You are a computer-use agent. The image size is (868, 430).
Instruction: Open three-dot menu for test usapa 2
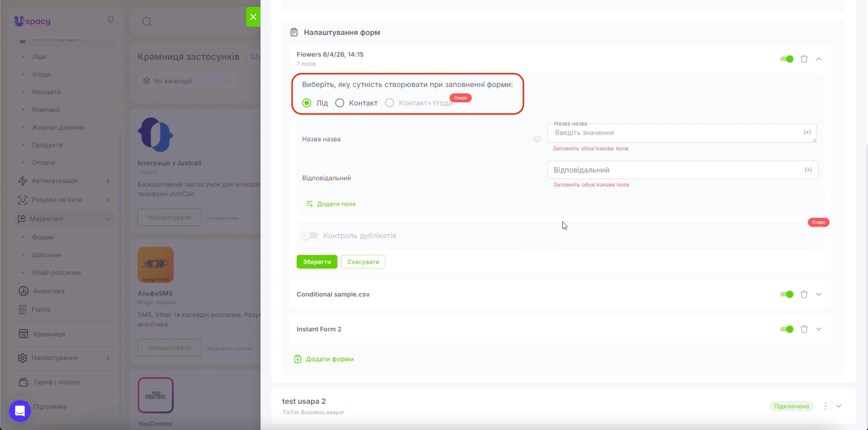pyautogui.click(x=825, y=406)
